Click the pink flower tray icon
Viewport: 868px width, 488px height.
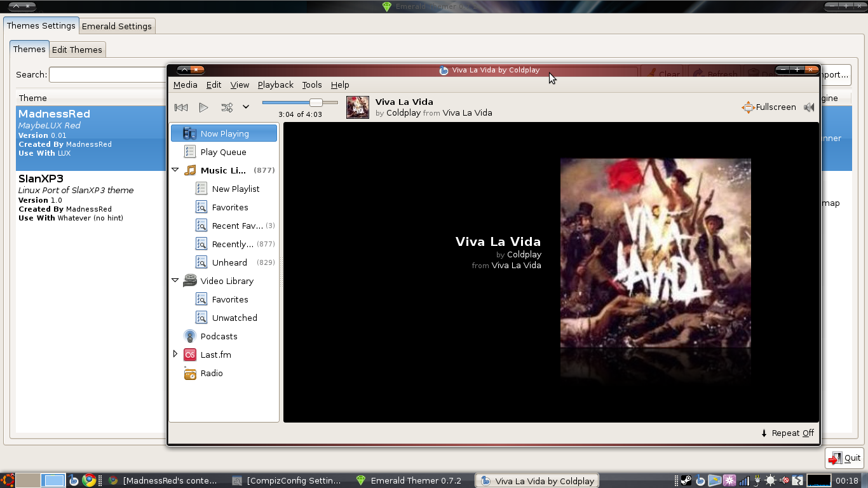pos(729,480)
